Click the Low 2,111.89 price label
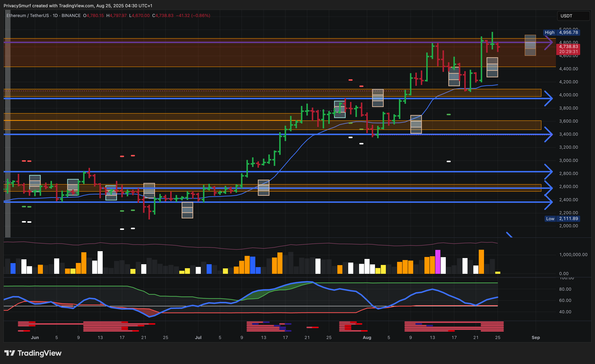The width and height of the screenshot is (595, 364). [562, 219]
